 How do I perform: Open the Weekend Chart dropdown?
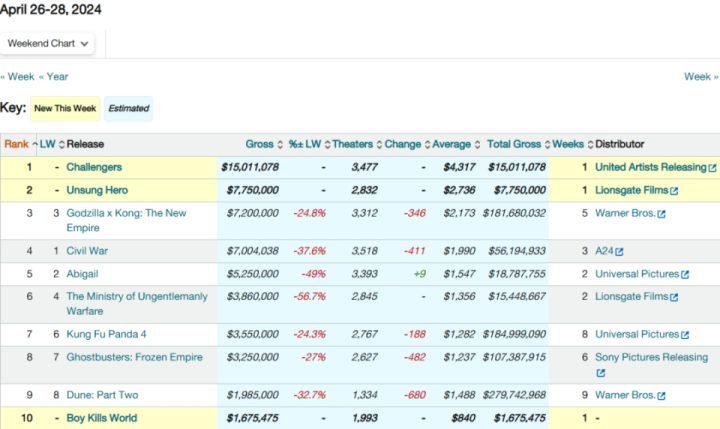click(x=47, y=44)
